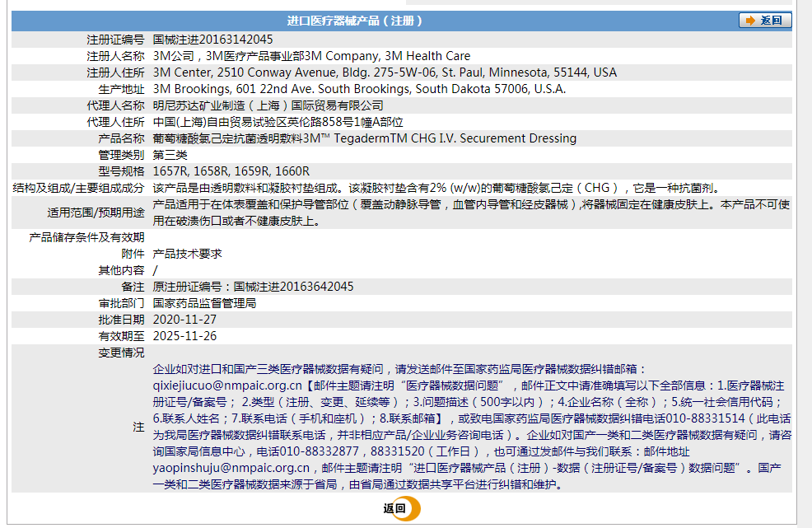The height and width of the screenshot is (528, 812).
Task: Click the registration number 国械注进20163142045
Action: (212, 40)
